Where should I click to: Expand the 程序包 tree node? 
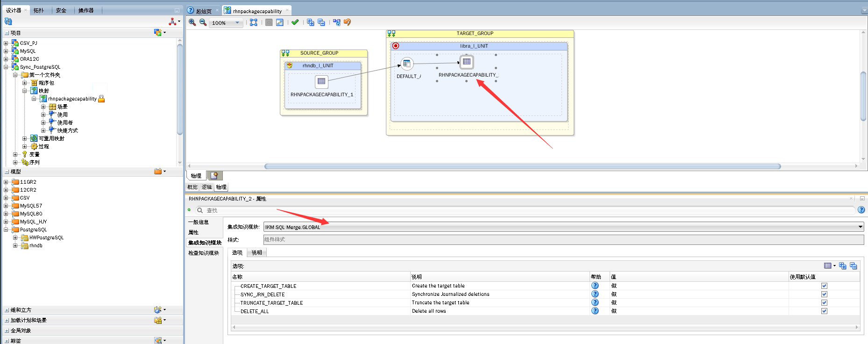25,83
